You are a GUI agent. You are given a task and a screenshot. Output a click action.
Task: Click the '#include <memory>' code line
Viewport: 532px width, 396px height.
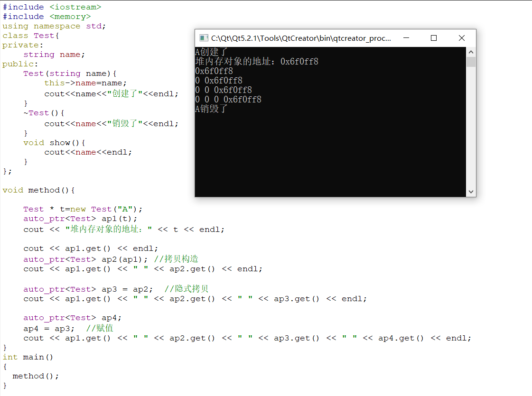click(47, 17)
